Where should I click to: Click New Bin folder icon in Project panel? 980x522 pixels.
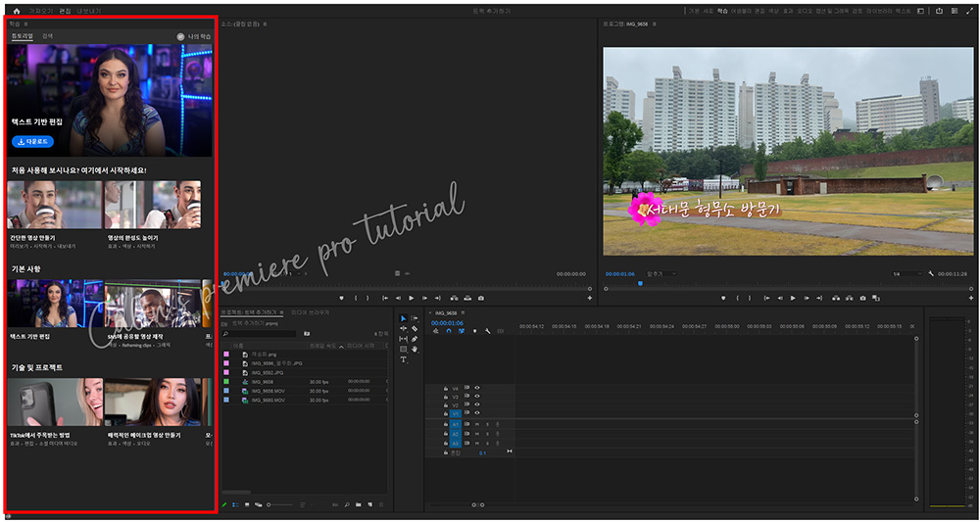point(358,504)
